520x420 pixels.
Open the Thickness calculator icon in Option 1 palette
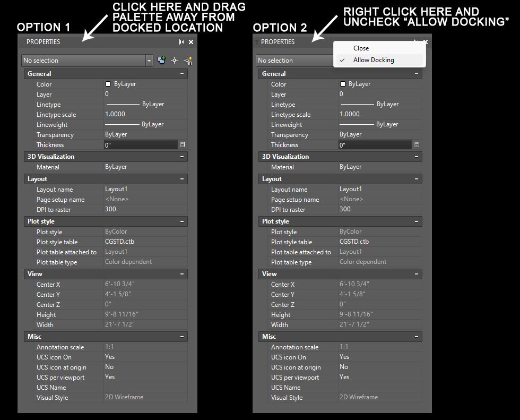[183, 144]
